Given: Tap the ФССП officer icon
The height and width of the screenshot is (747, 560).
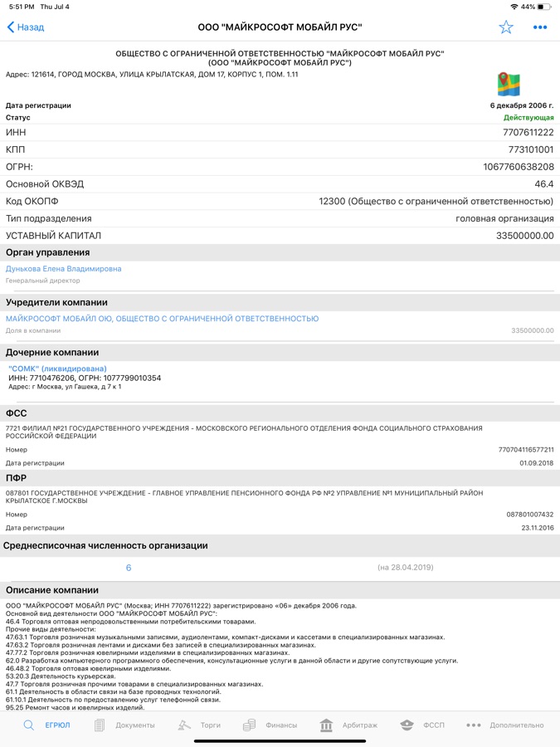Looking at the screenshot, I should (x=407, y=725).
